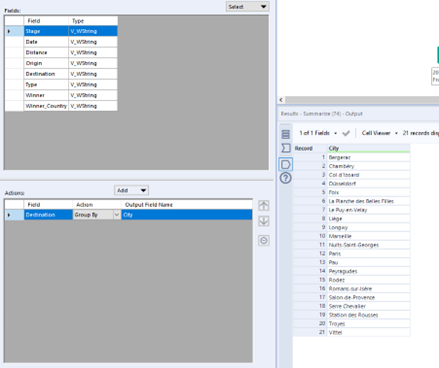Select the results data output icon
Viewport: 439px width, 368px height.
(286, 164)
